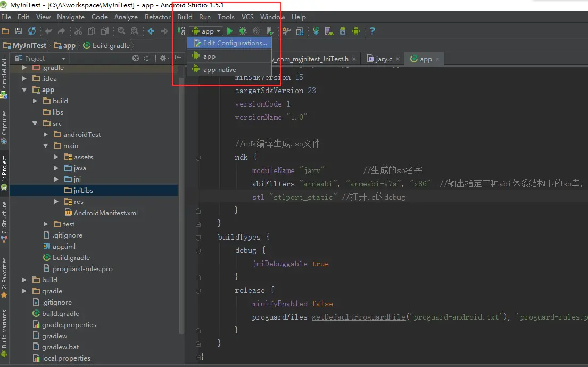Click Scroll from Source icon in Project panel
This screenshot has height=367, width=588.
(x=136, y=58)
